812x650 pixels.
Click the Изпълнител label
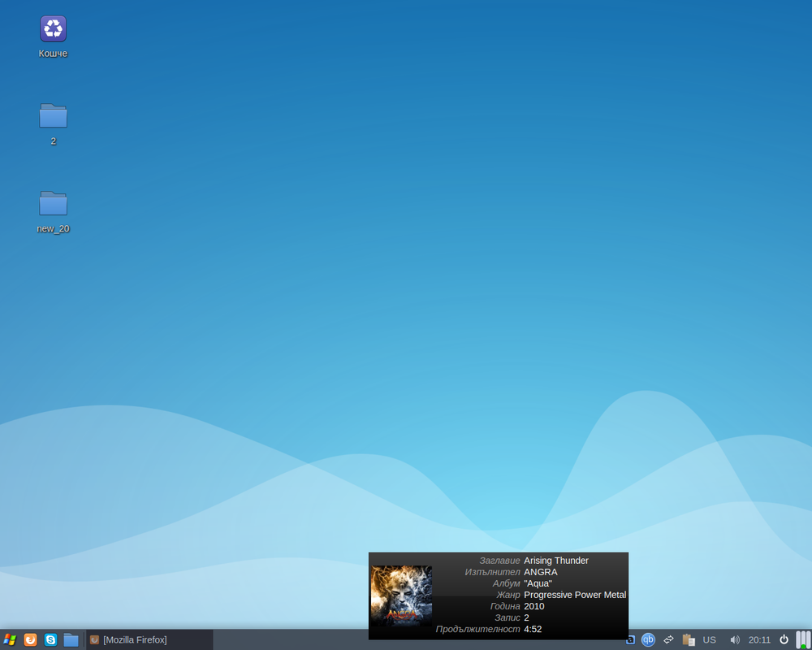point(493,572)
